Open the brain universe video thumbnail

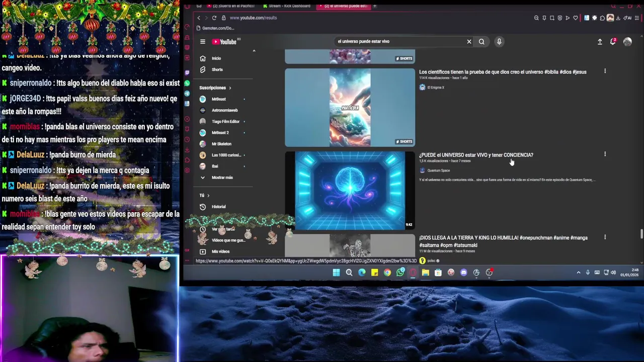pos(350,191)
